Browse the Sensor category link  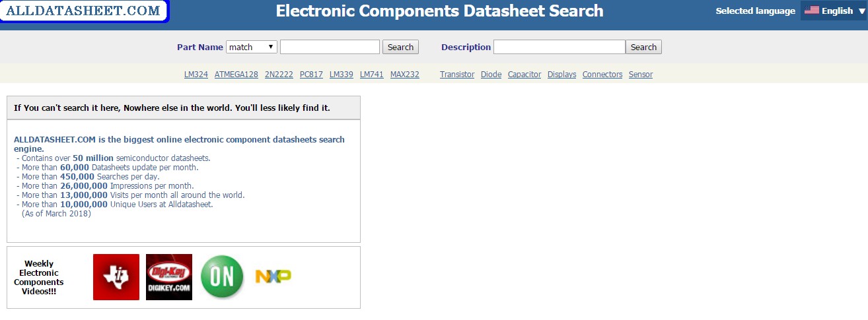click(641, 75)
